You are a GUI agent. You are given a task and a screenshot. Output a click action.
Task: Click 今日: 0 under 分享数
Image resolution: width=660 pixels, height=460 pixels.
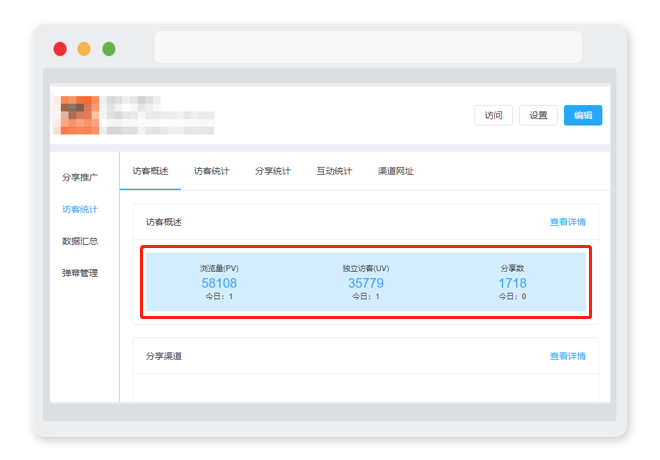pyautogui.click(x=512, y=296)
